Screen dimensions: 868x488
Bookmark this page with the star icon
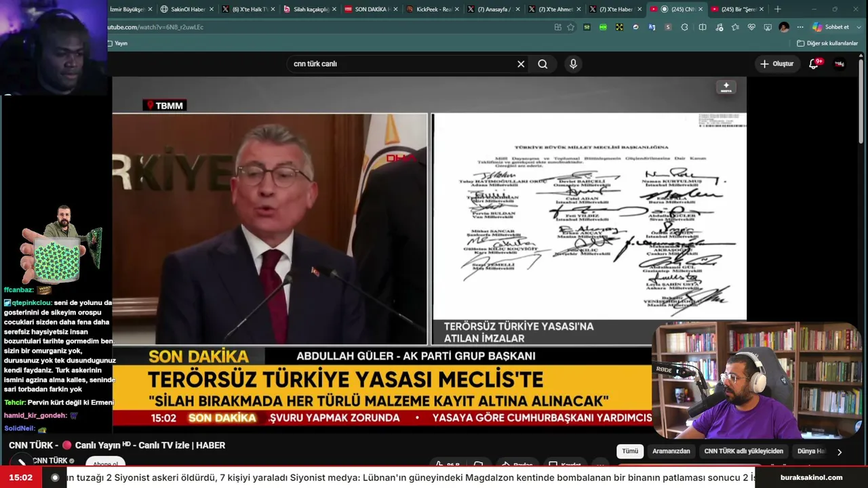[570, 27]
